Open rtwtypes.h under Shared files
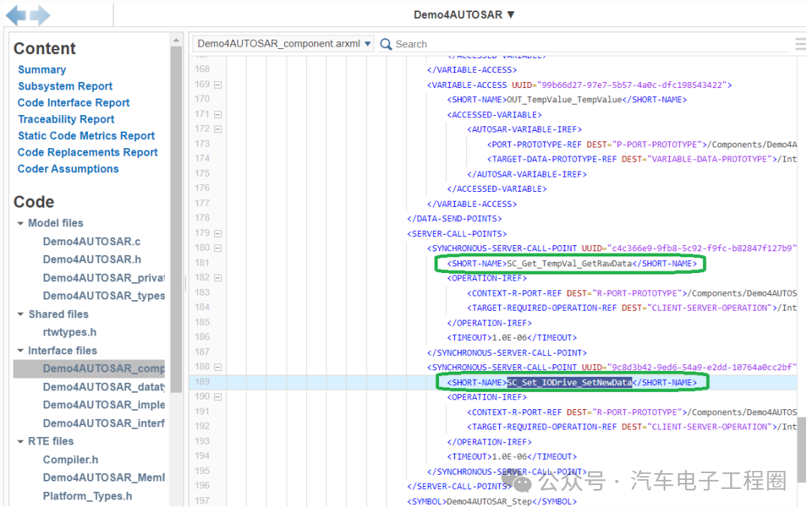812x513 pixels. tap(69, 332)
